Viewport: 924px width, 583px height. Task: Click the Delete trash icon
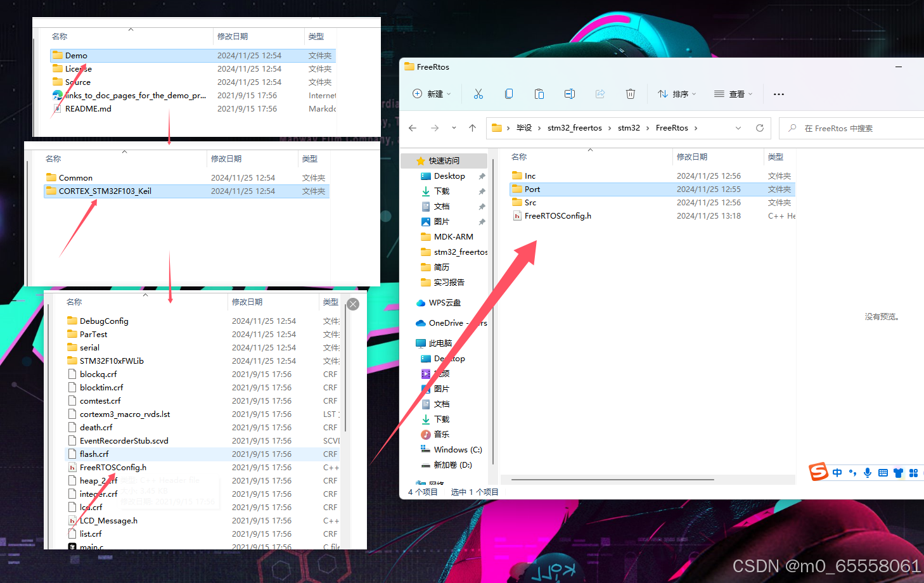coord(631,93)
